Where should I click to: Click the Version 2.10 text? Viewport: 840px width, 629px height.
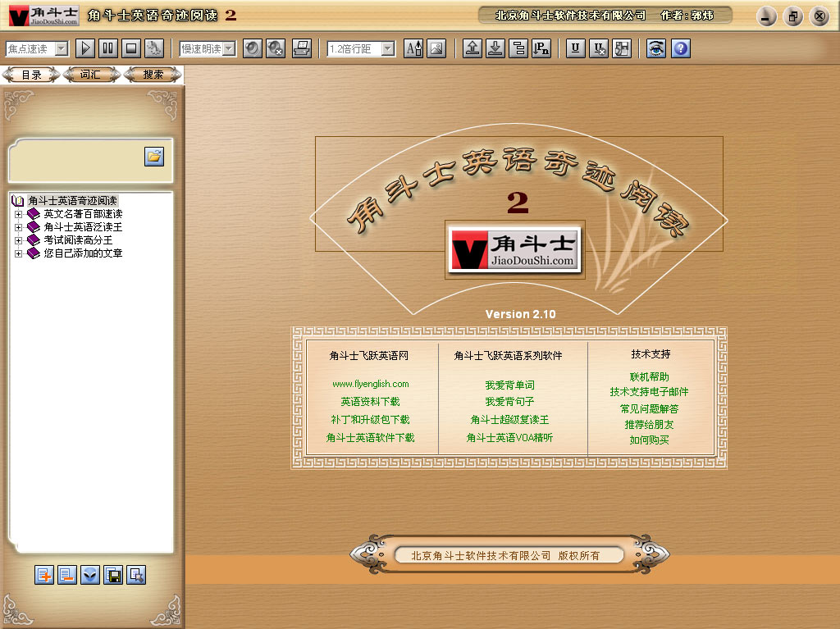pyautogui.click(x=520, y=314)
